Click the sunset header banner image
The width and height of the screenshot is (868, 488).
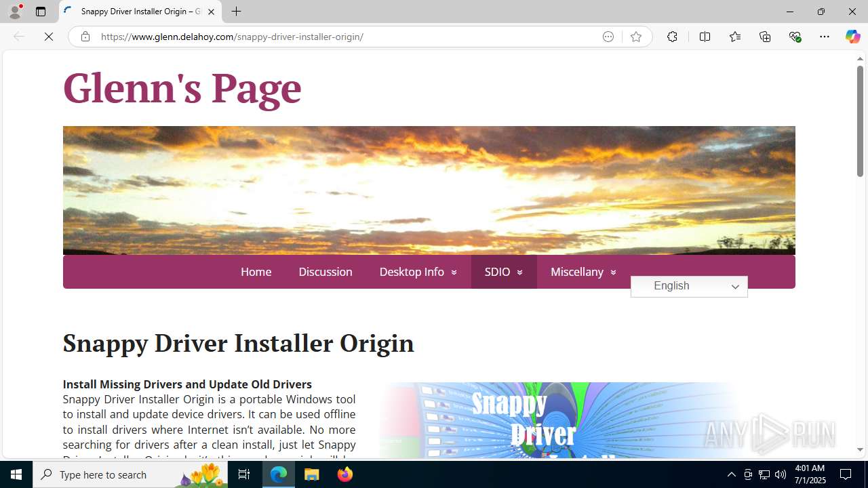[x=429, y=190]
